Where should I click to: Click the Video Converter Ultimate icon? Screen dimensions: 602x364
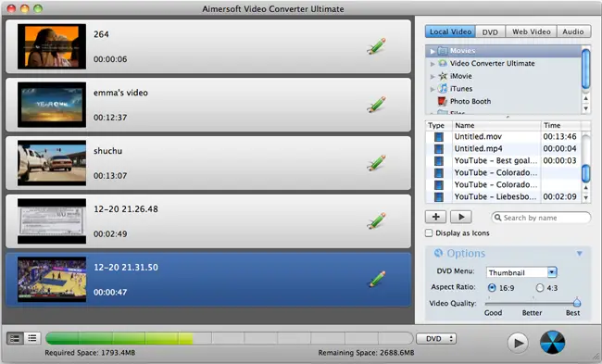(443, 63)
